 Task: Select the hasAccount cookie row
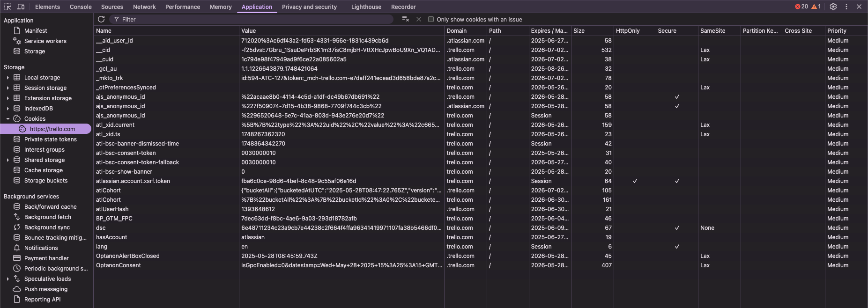point(481,237)
